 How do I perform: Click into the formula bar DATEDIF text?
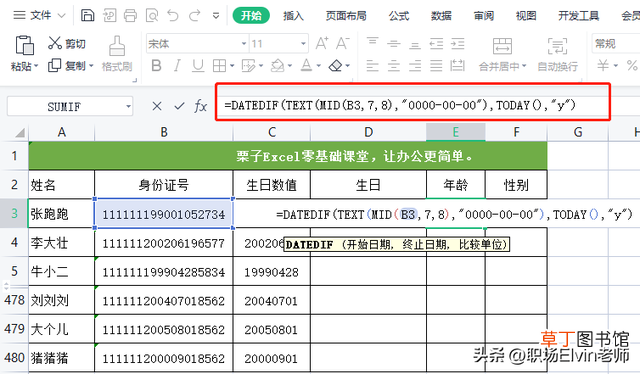(x=400, y=105)
